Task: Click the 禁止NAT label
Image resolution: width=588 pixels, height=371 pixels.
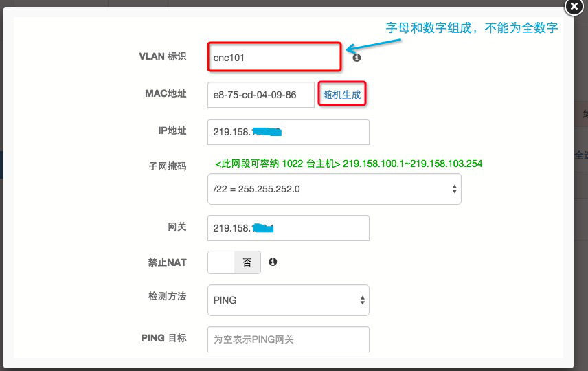Action: pos(167,262)
